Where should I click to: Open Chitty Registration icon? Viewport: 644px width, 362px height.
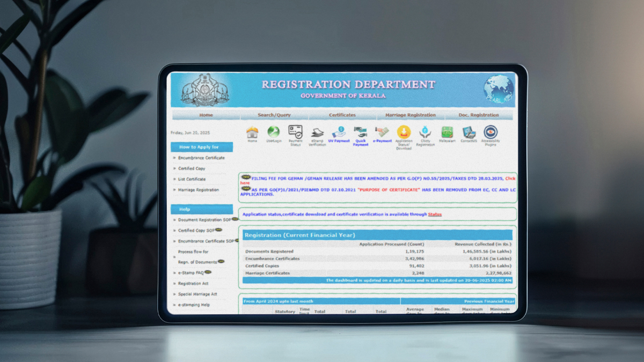click(425, 132)
